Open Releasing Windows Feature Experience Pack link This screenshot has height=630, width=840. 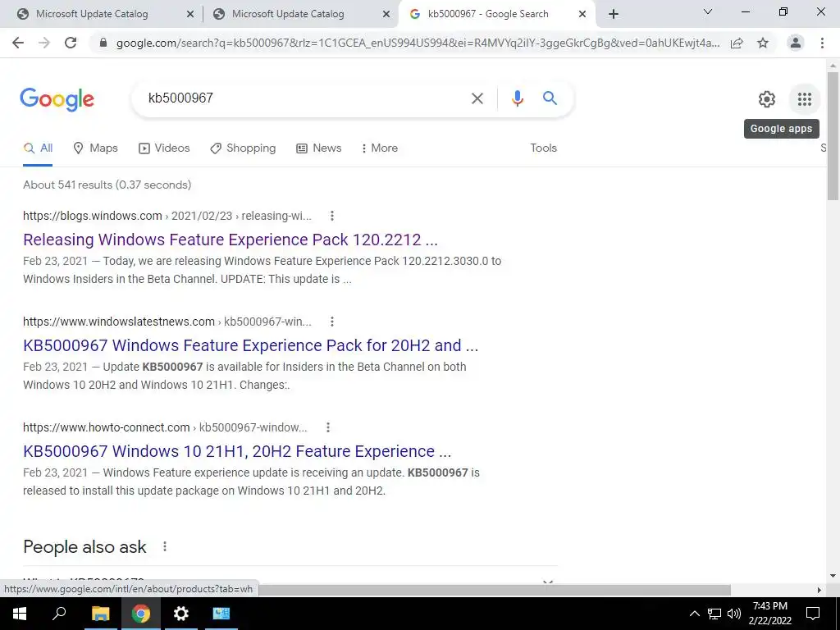click(x=231, y=240)
